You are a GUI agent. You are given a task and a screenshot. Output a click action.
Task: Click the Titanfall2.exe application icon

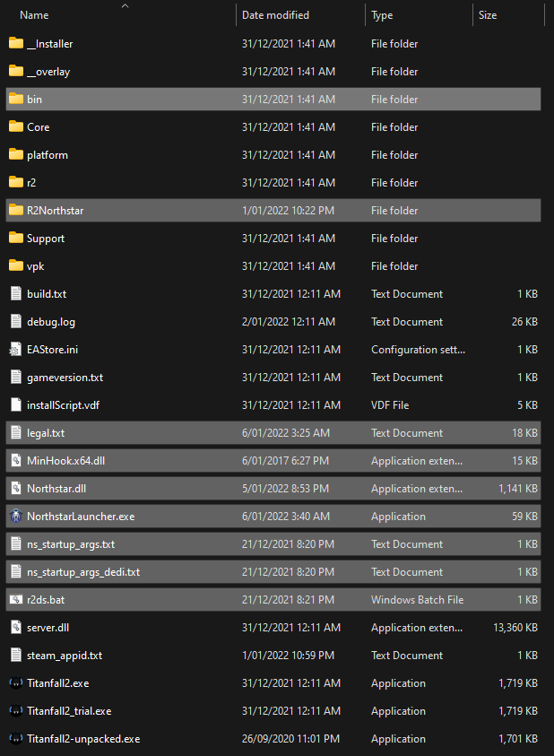click(x=15, y=683)
